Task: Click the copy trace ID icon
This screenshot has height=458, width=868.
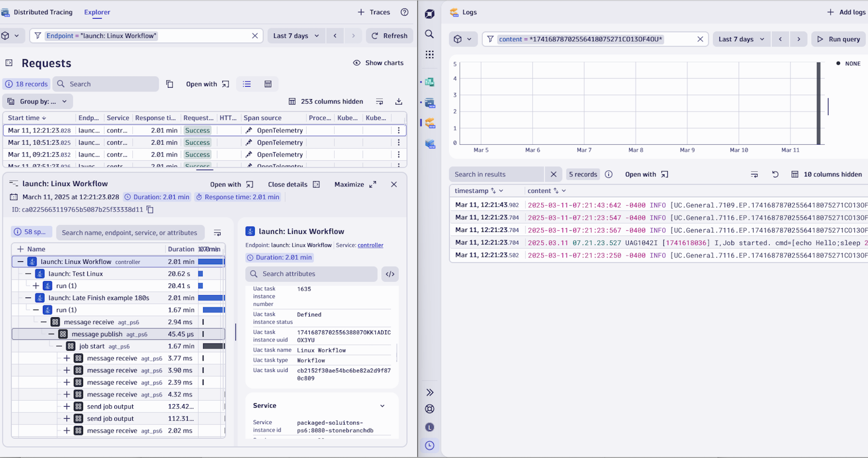Action: 150,209
